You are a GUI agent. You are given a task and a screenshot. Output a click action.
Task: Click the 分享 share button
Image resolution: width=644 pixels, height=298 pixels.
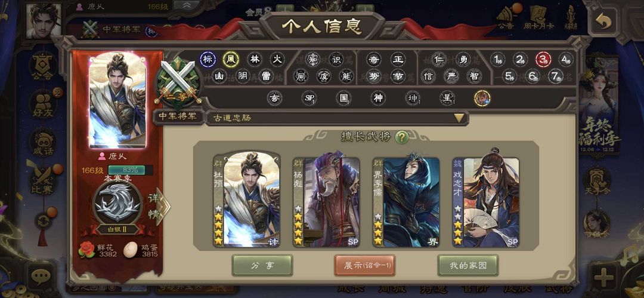tap(262, 266)
